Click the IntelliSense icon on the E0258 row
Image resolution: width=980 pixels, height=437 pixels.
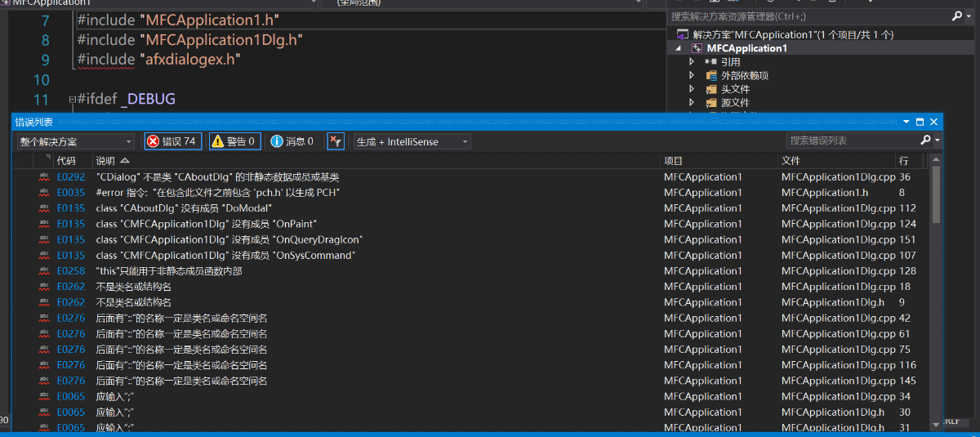[44, 270]
